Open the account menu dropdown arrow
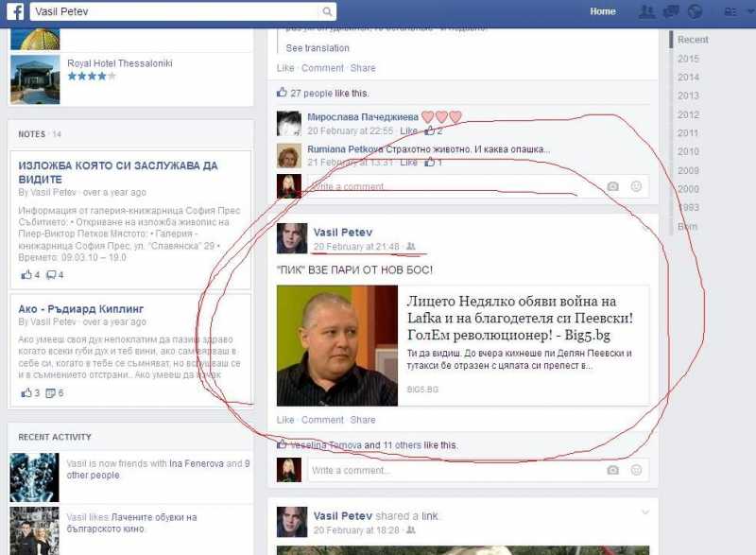 coord(748,12)
